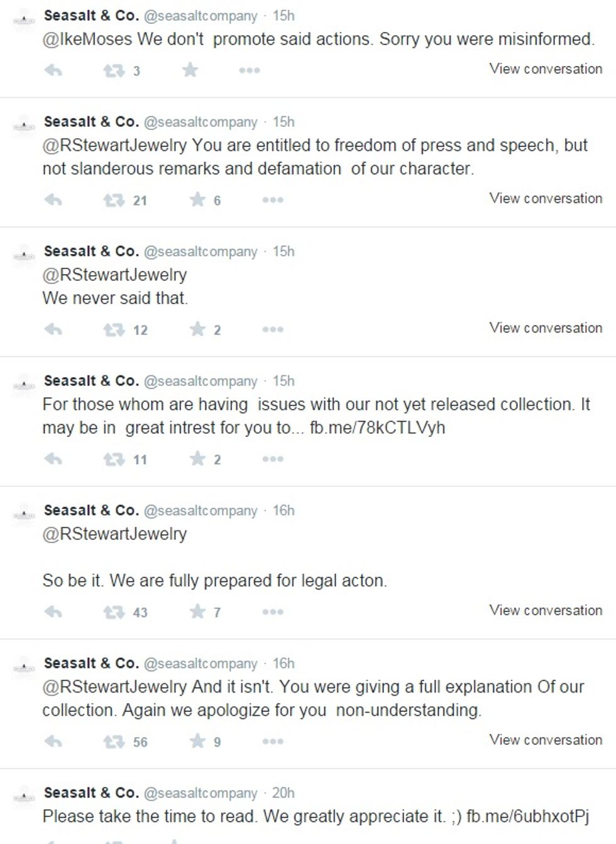Open the fb.me/6ubhxotPj link

pos(528,816)
